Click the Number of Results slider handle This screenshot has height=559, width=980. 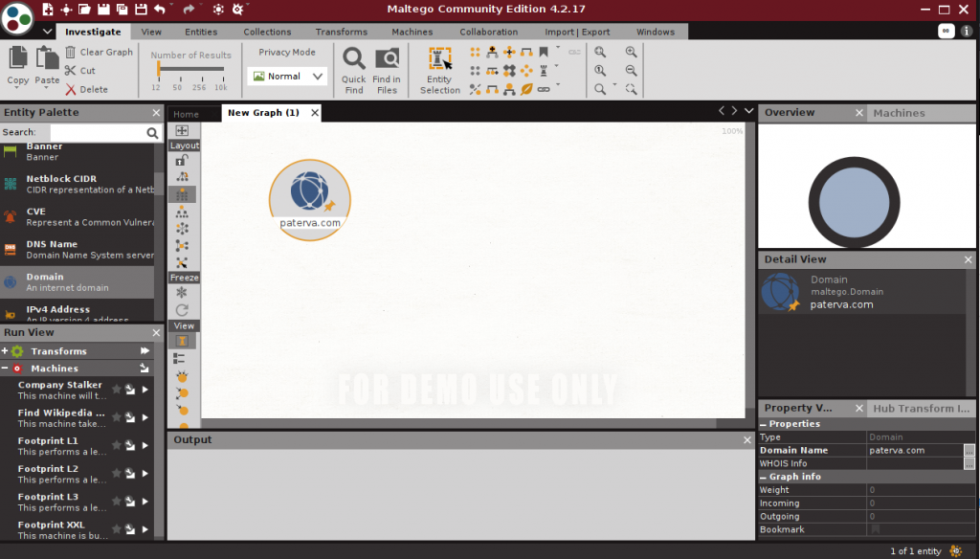point(159,70)
